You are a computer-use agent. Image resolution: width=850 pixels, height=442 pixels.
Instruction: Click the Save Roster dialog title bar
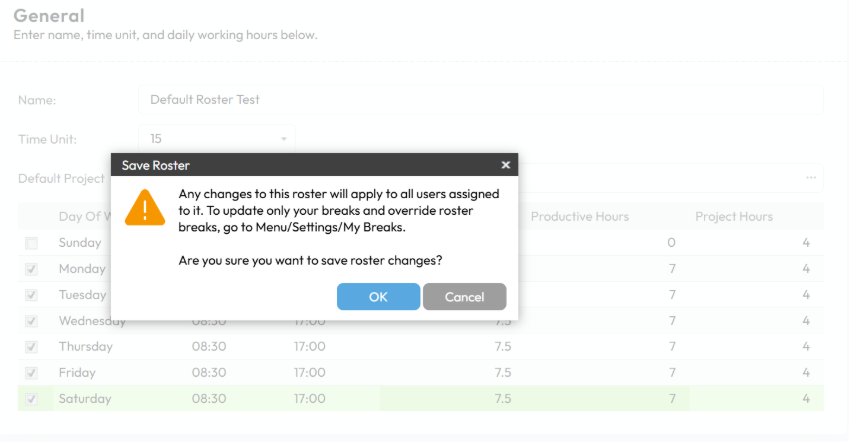click(x=300, y=165)
